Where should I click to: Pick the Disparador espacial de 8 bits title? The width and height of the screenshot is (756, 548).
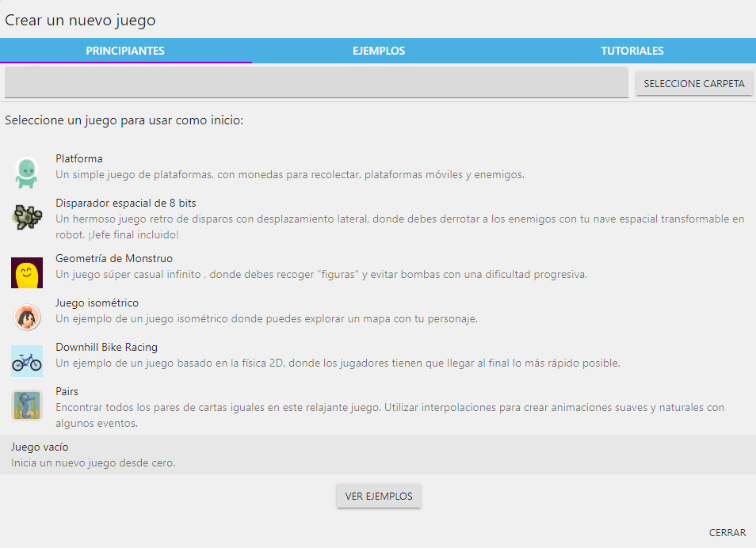click(126, 203)
